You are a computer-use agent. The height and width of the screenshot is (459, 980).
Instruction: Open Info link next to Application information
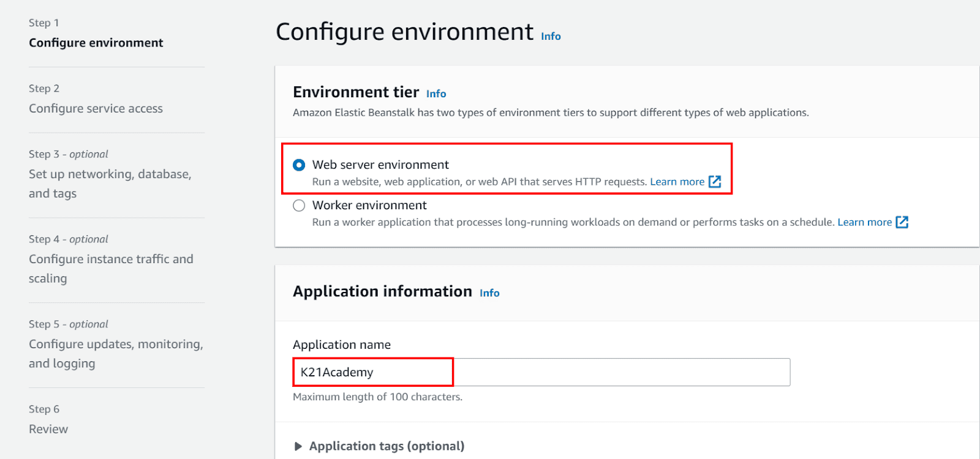point(489,293)
